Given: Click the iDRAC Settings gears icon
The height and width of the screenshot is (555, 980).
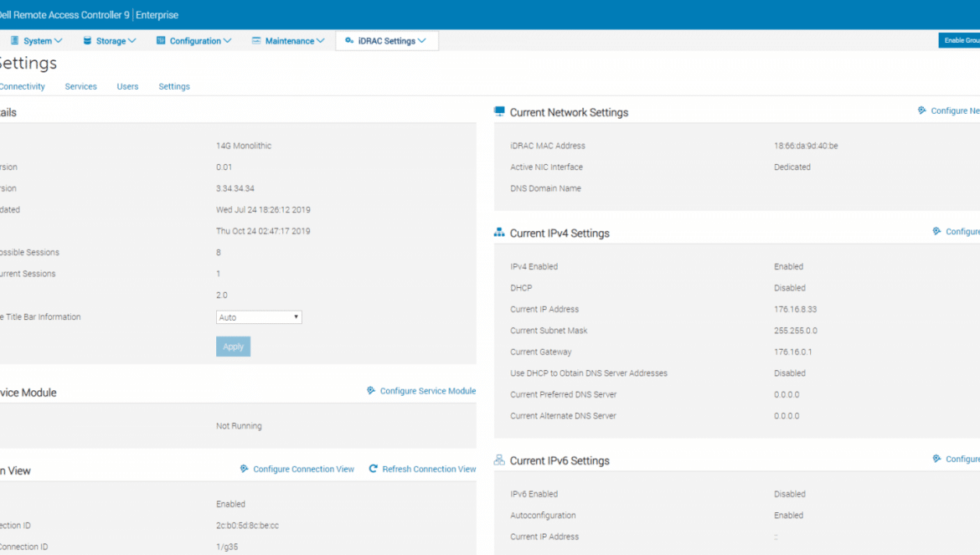Looking at the screenshot, I should 349,40.
